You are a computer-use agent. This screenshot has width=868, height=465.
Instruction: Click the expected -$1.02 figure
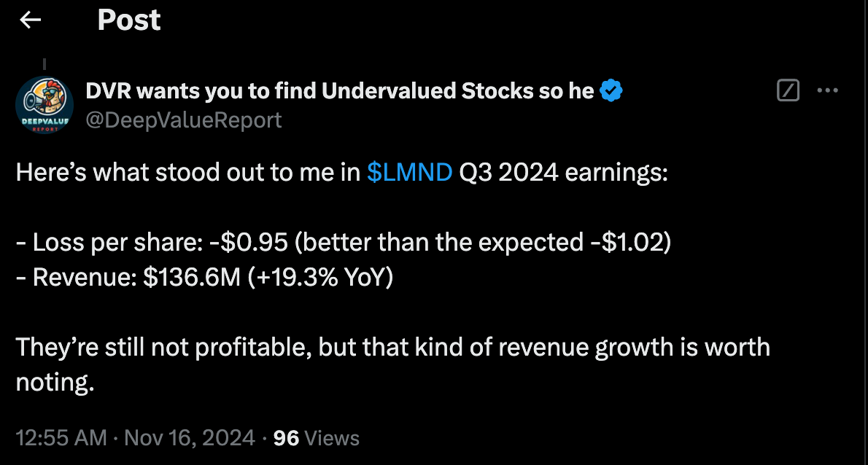click(x=627, y=242)
